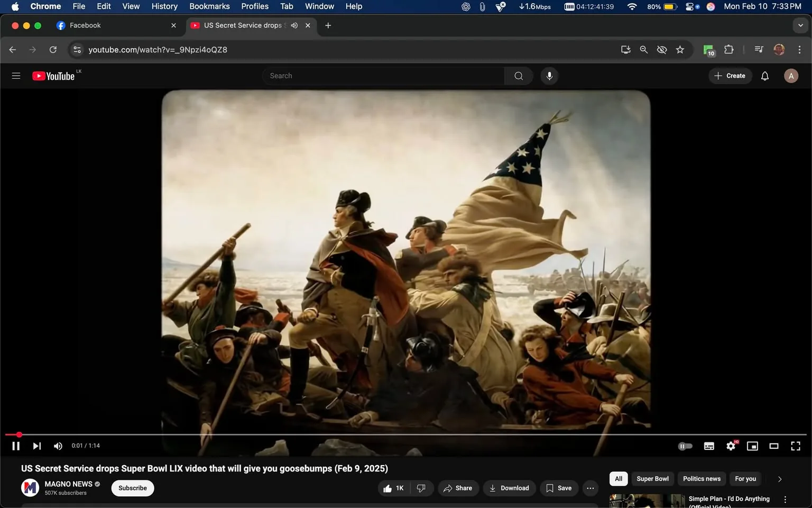The height and width of the screenshot is (508, 812).
Task: Subscribe to MAGNO NEWS
Action: [x=132, y=488]
